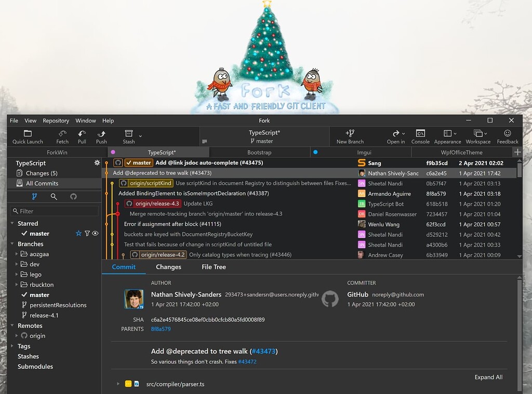Select the GitHub icon in sidebar switcher
The width and height of the screenshot is (532, 394).
click(73, 196)
